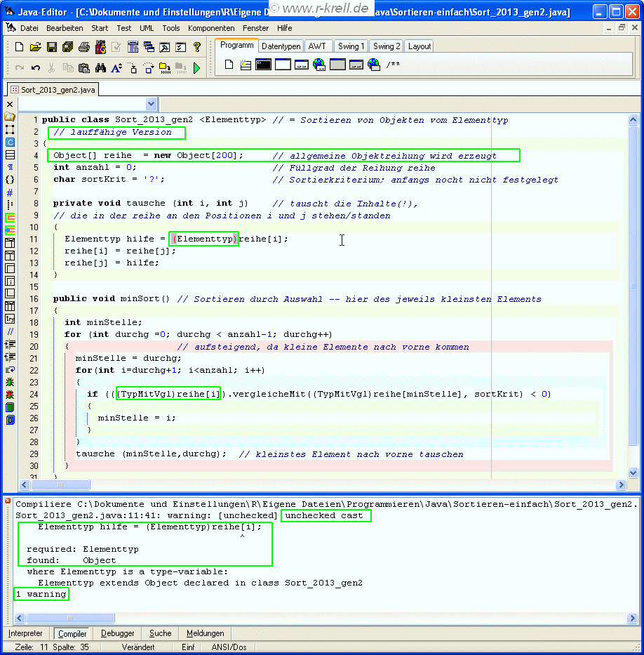This screenshot has height=655, width=644.
Task: Switch to the Datentypen palette tab
Action: (x=281, y=46)
